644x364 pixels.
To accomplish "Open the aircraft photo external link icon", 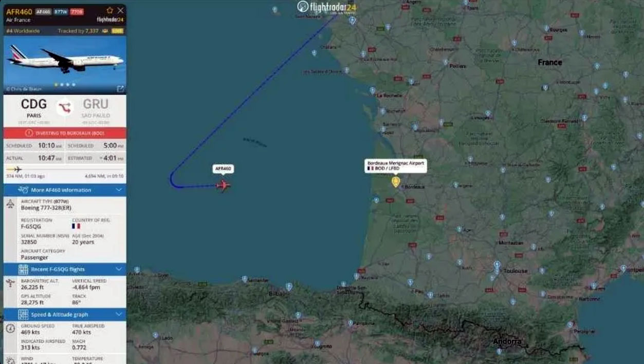I will click(x=121, y=89).
